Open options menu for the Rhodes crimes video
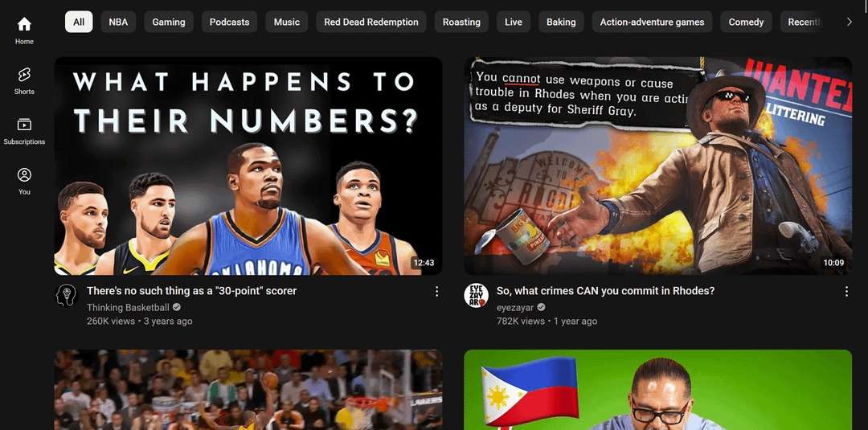 846,291
